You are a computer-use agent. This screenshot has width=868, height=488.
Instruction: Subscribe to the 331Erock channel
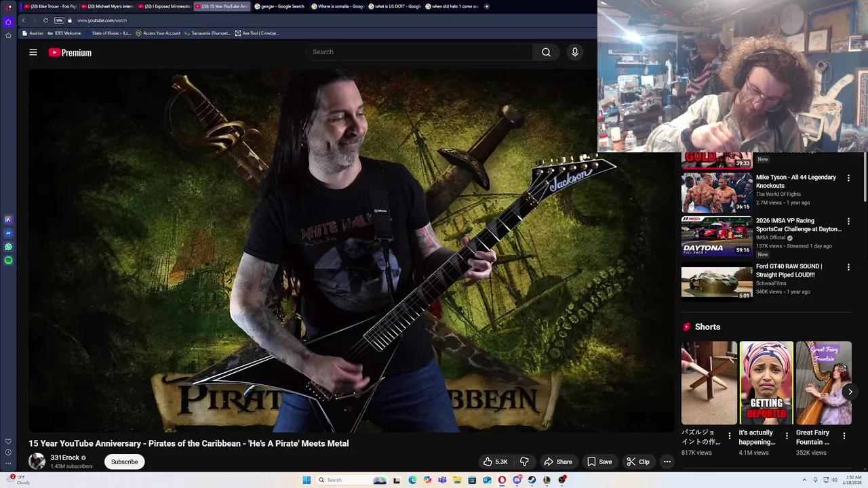(x=124, y=462)
